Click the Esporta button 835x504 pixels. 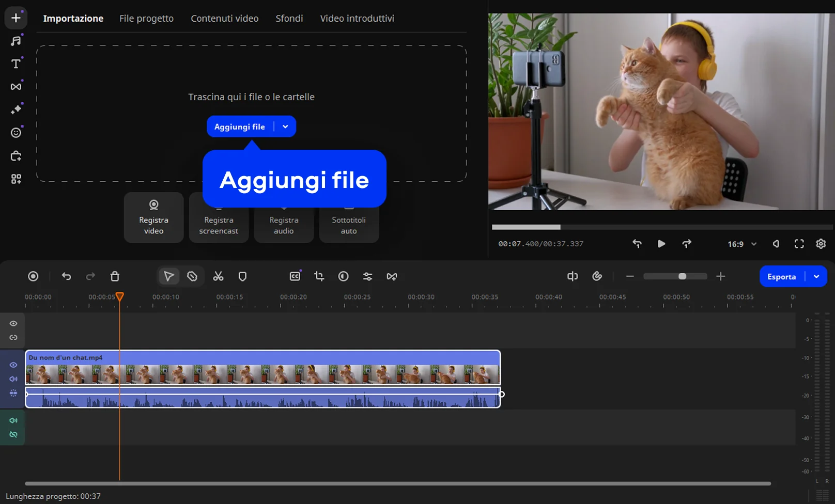click(781, 276)
